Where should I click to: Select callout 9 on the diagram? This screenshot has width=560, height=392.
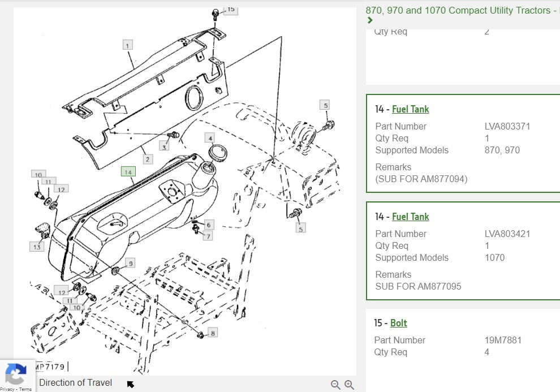pyautogui.click(x=130, y=263)
